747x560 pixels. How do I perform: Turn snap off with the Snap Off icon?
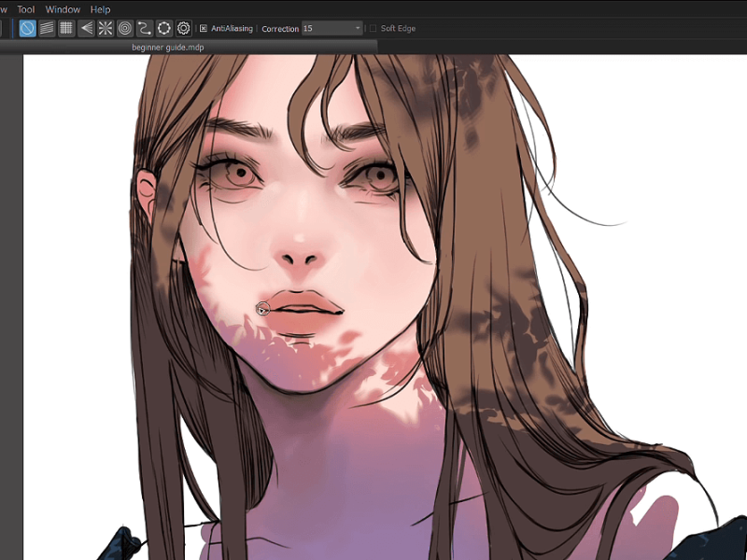(x=27, y=28)
